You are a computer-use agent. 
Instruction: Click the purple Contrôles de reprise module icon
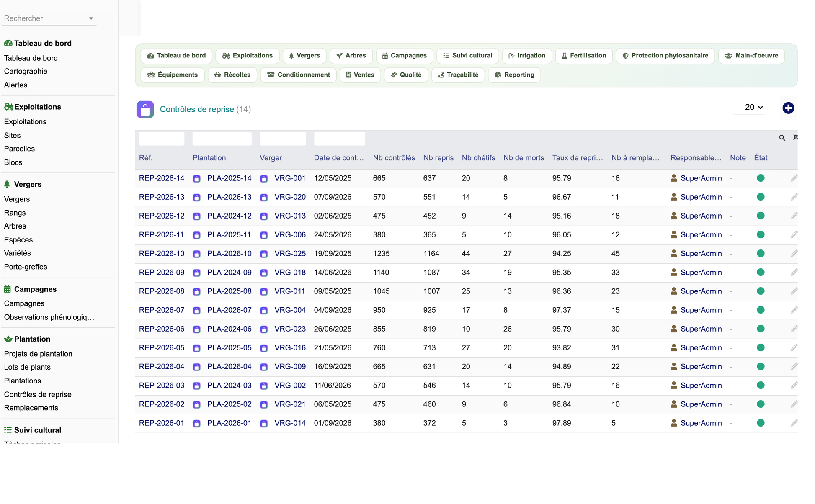pos(145,110)
